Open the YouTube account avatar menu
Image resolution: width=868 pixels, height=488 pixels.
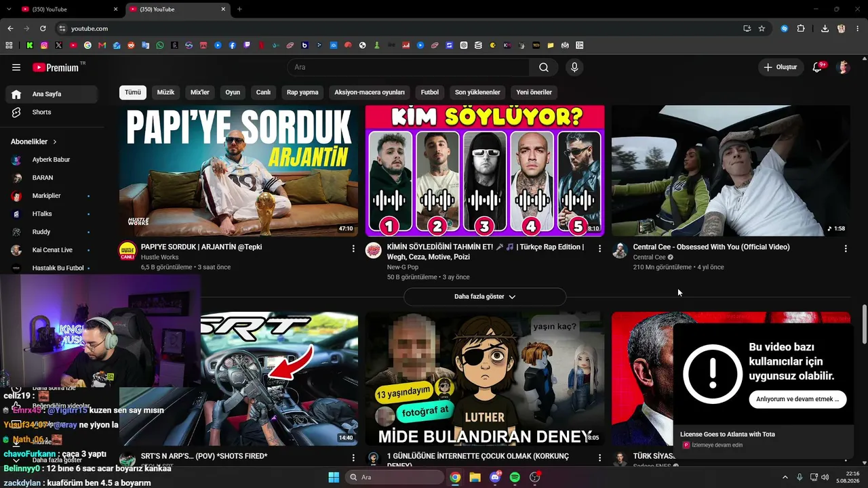844,67
